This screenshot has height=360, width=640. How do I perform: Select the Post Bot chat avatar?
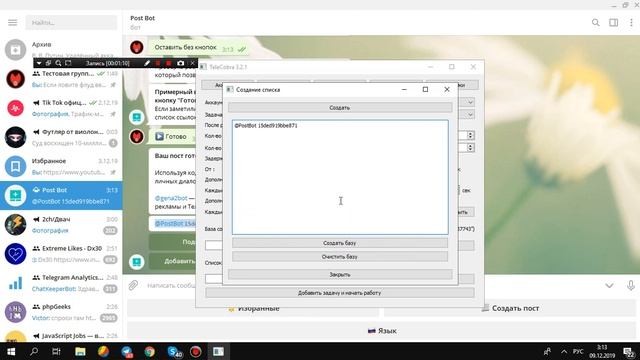16,196
